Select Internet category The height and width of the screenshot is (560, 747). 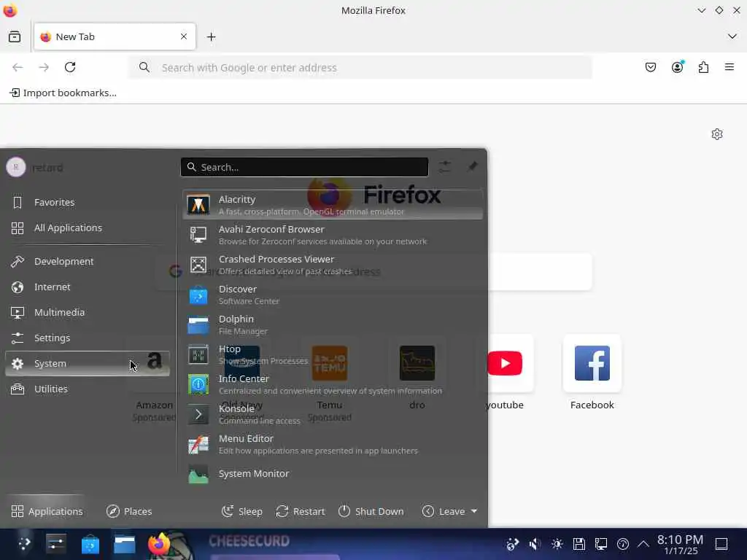[88, 287]
